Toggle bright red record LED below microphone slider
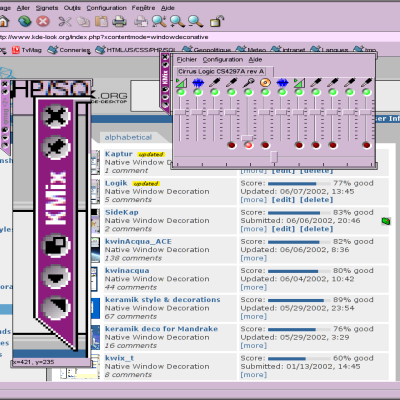This screenshot has width=400, height=400. 248,145
